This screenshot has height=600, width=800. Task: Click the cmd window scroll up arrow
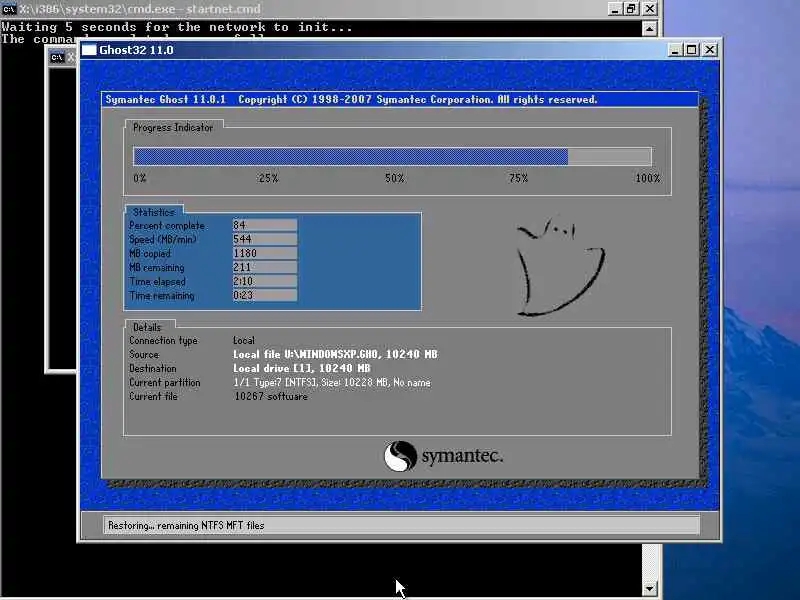point(649,29)
